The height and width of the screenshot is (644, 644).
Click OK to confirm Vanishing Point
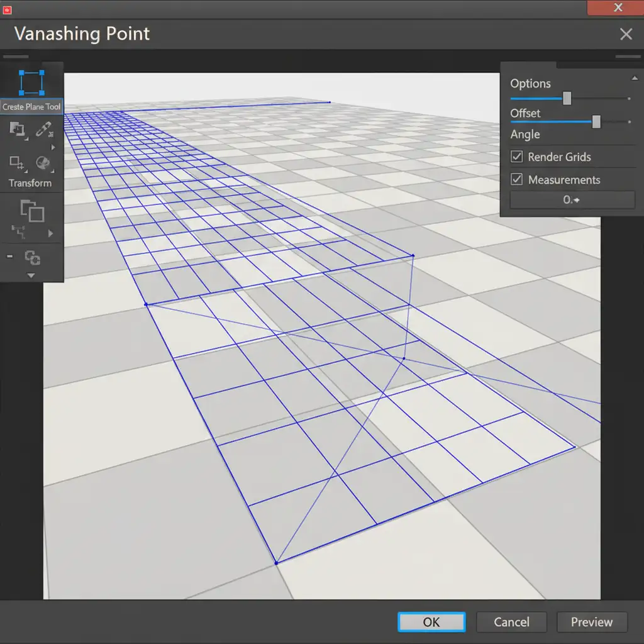pyautogui.click(x=431, y=622)
